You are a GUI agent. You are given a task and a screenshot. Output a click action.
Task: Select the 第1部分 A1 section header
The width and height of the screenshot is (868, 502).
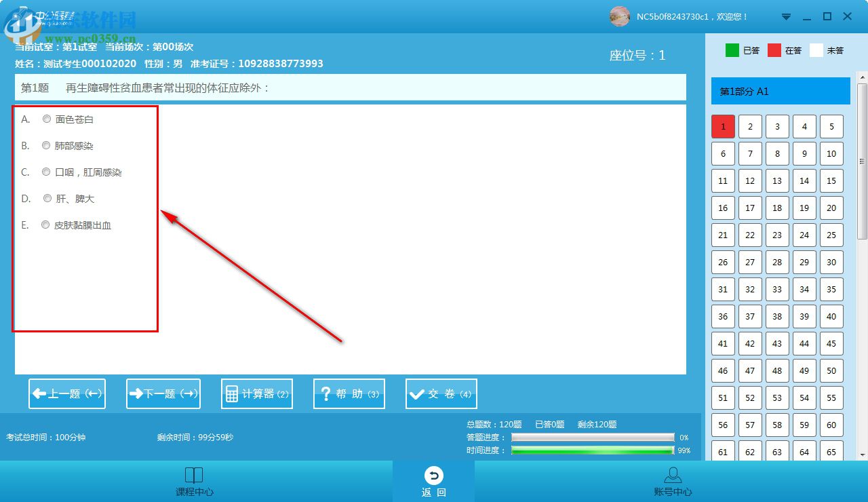pos(781,91)
